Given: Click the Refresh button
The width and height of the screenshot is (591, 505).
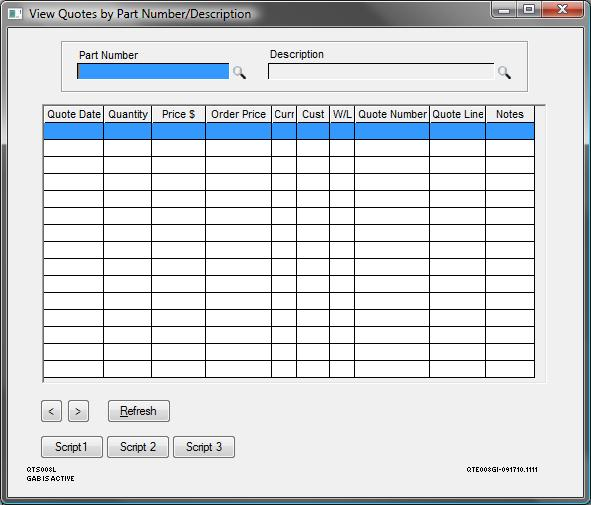Looking at the screenshot, I should [x=139, y=411].
